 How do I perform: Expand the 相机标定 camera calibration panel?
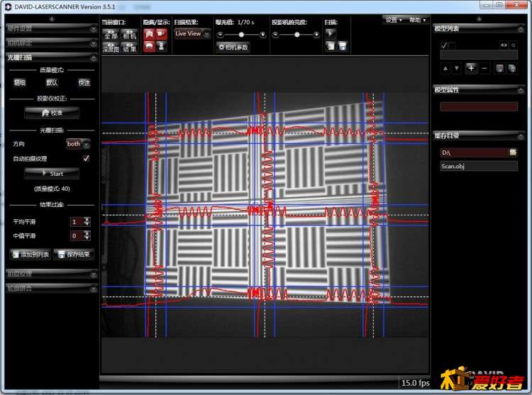[52, 43]
